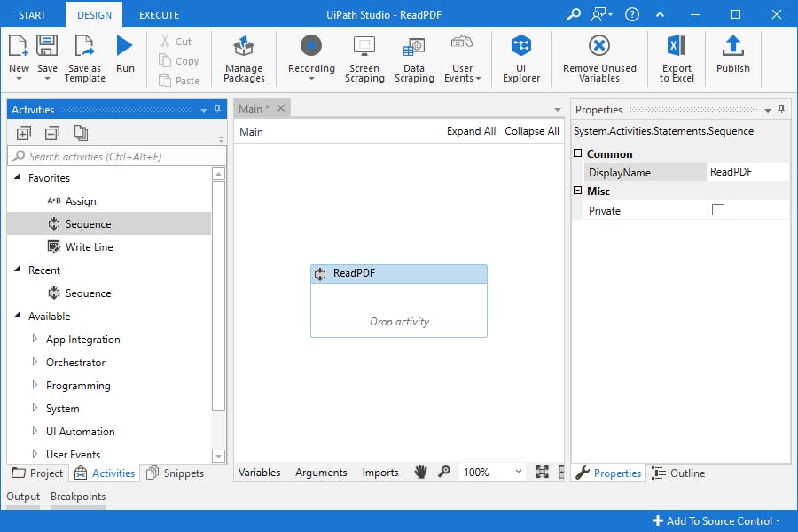Expand the UI Automation category
This screenshot has height=532, width=798.
pos(35,431)
